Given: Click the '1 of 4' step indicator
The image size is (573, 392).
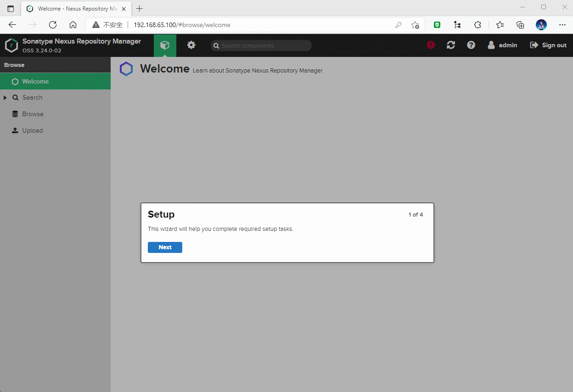Looking at the screenshot, I should (416, 214).
